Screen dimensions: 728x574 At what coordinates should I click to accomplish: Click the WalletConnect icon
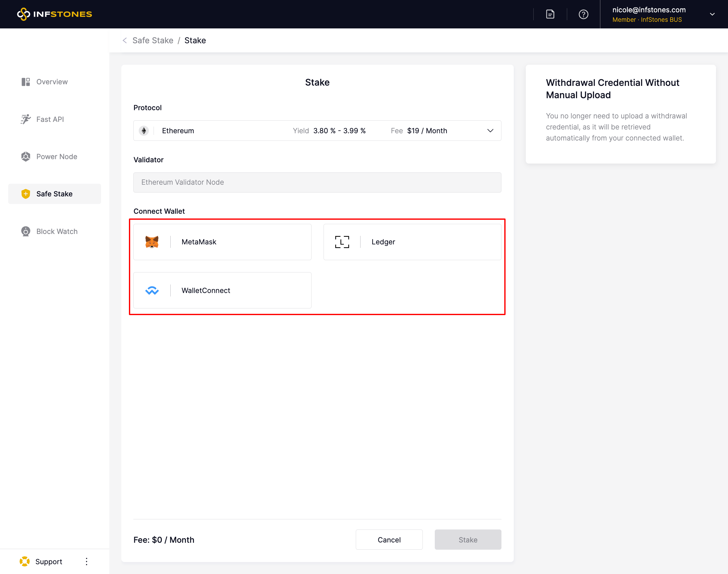(152, 290)
